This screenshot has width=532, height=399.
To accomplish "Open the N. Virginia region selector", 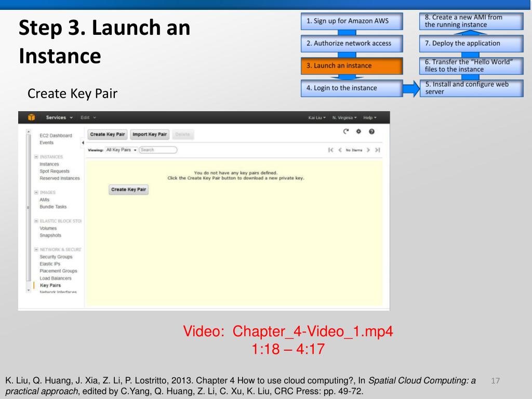I will [x=344, y=118].
